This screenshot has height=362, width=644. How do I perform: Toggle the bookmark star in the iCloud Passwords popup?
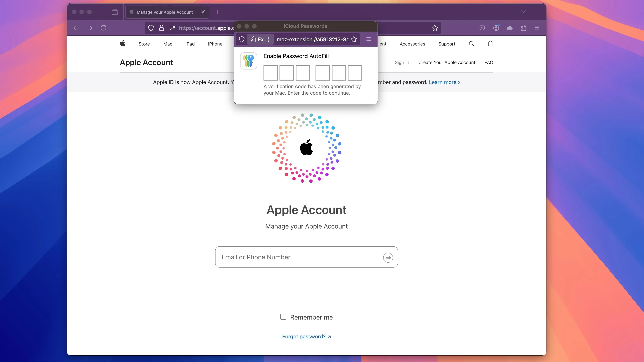click(354, 39)
